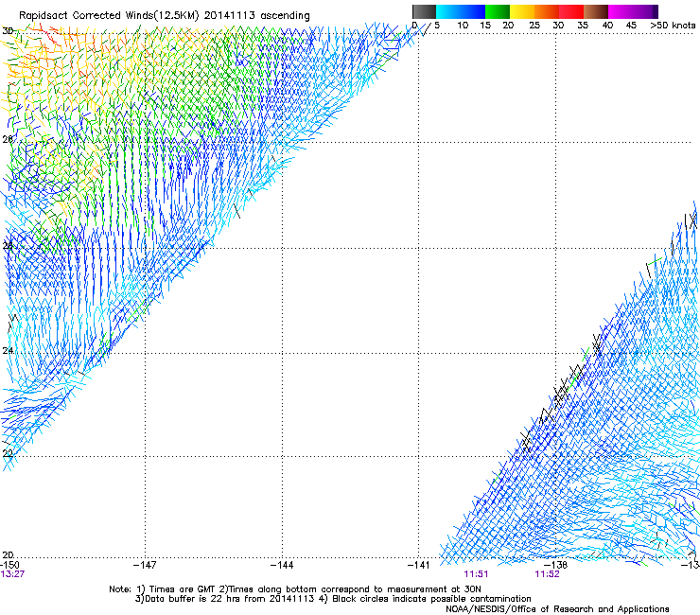This screenshot has width=700, height=615.
Task: Click the purple time stamp '11:52'
Action: pos(548,574)
